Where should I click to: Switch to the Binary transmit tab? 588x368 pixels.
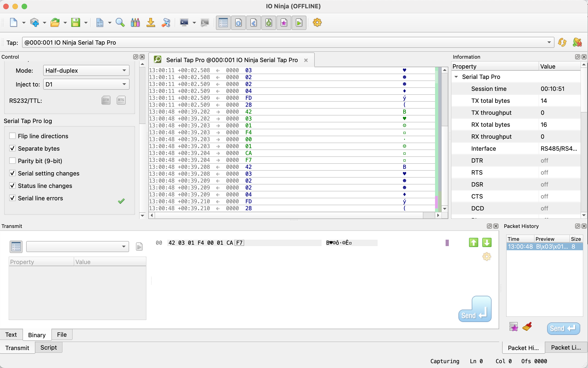(37, 335)
